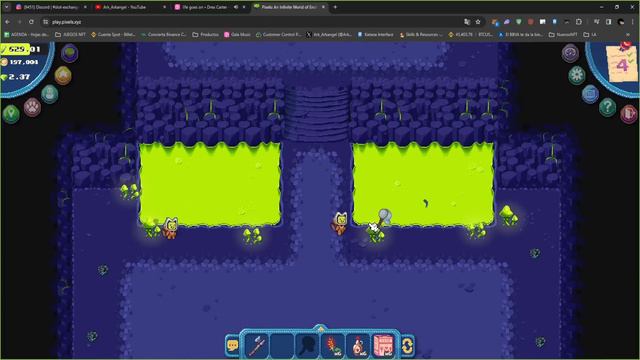Open the Chrome three-dot menu
The height and width of the screenshot is (360, 640).
633,22
